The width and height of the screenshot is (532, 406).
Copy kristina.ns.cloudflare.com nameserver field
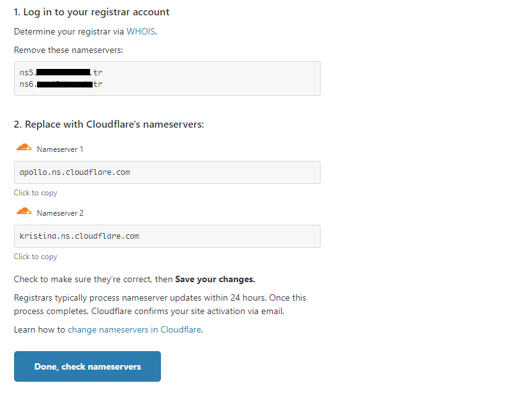pos(167,236)
